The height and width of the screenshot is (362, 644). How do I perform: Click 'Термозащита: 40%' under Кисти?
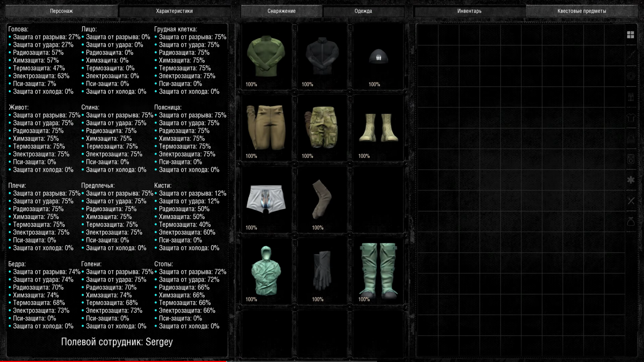coord(185,224)
